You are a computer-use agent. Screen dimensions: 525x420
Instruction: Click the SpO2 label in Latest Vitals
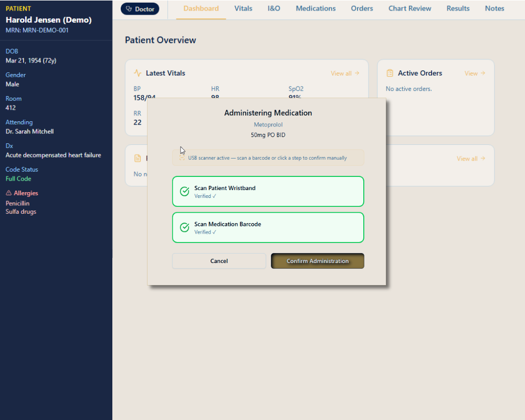(x=296, y=89)
